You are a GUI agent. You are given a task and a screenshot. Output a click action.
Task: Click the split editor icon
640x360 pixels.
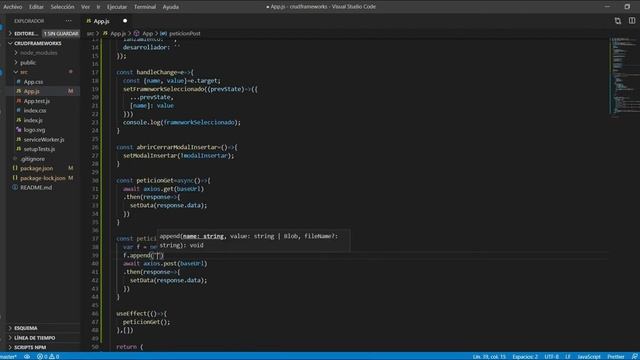coord(632,21)
